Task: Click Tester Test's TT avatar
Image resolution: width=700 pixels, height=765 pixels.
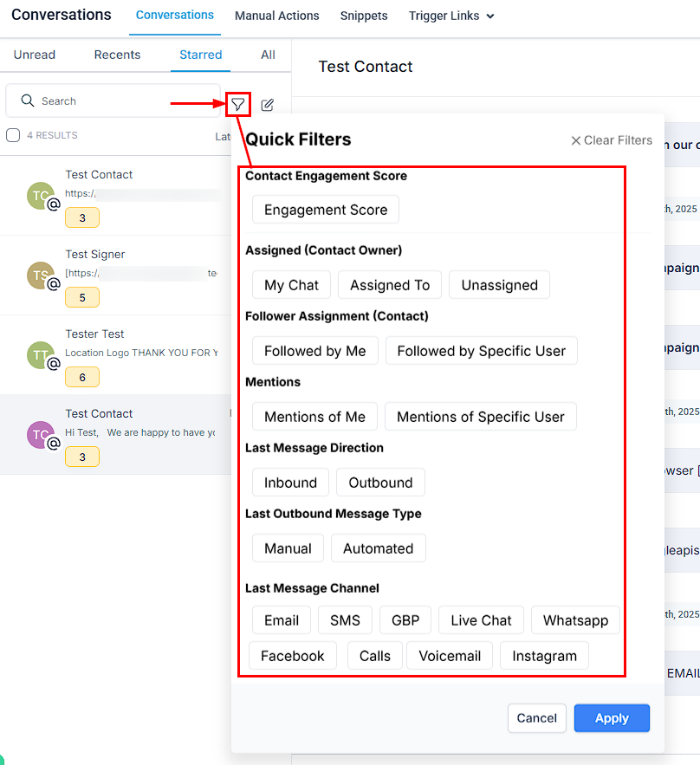Action: tap(41, 354)
